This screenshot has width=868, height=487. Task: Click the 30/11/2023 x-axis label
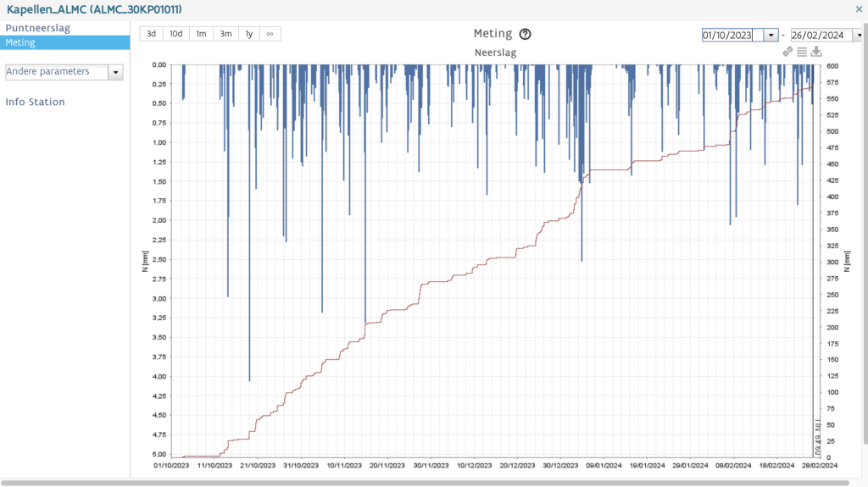[x=431, y=466]
